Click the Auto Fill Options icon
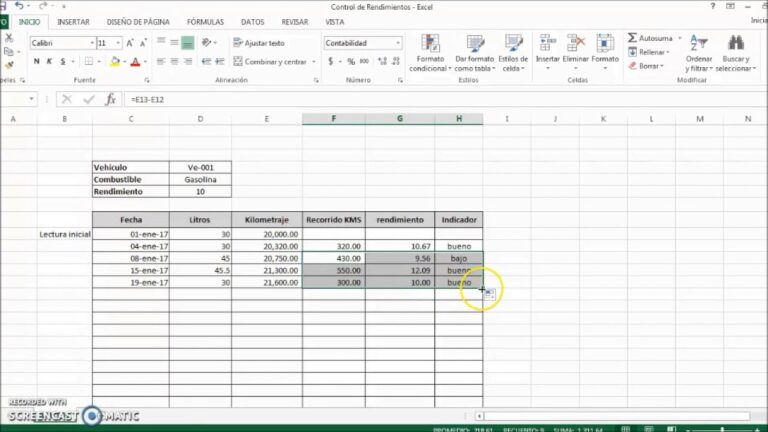Screen dimensions: 768x432 tap(491, 294)
